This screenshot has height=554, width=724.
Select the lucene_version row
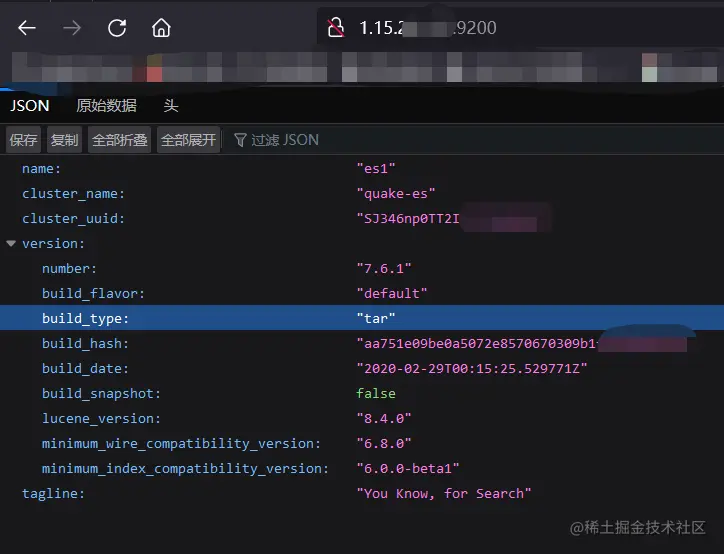pyautogui.click(x=101, y=418)
